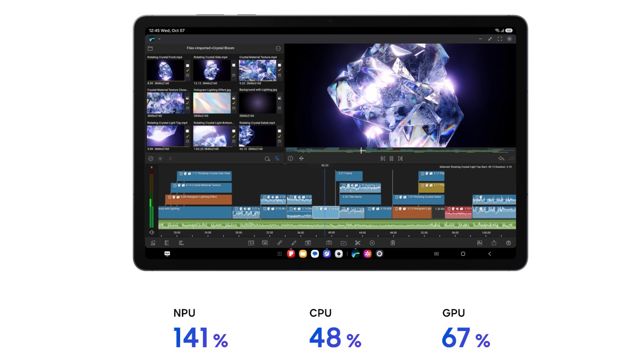Open the library folder source icon
Screen dimensions: 644x362
pos(150,48)
